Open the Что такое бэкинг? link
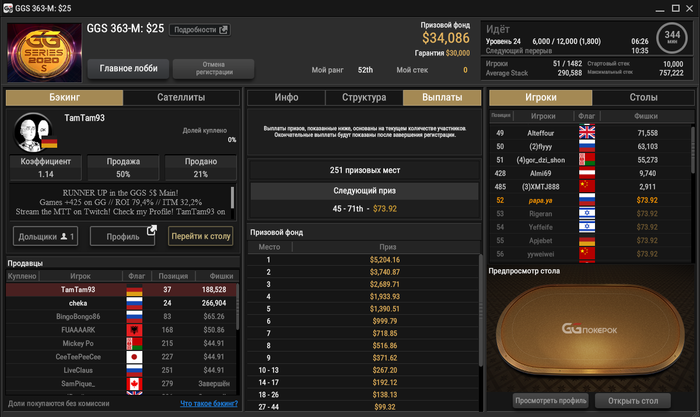The width and height of the screenshot is (700, 417). pyautogui.click(x=209, y=404)
